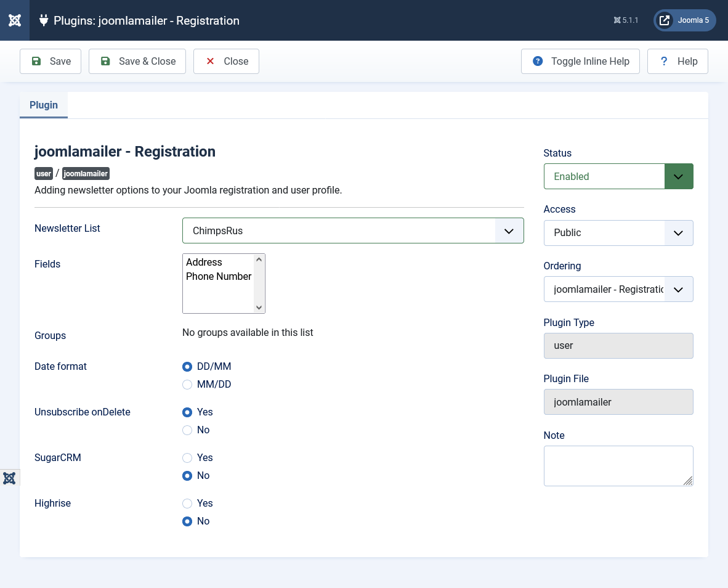Click the Save & Close button

[x=137, y=61]
